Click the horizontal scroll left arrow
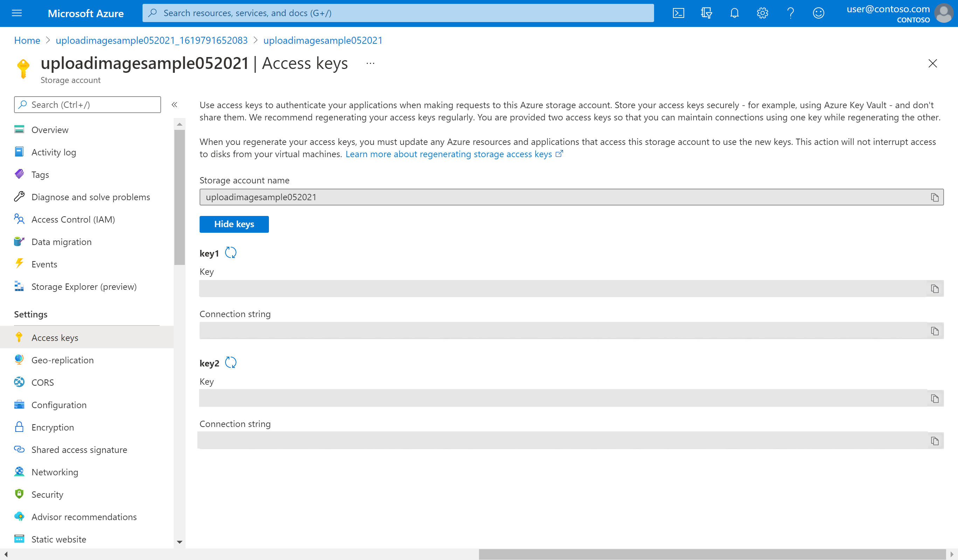 [6, 554]
